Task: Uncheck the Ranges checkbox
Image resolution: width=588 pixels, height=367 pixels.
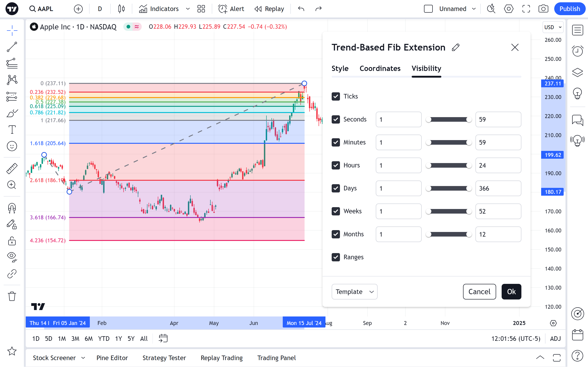Action: point(336,257)
